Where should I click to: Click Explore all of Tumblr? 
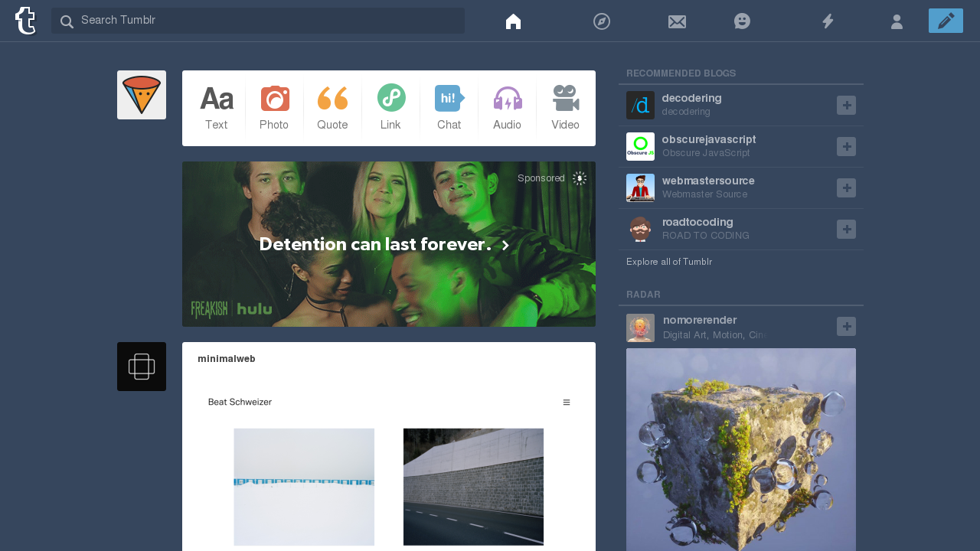[669, 262]
